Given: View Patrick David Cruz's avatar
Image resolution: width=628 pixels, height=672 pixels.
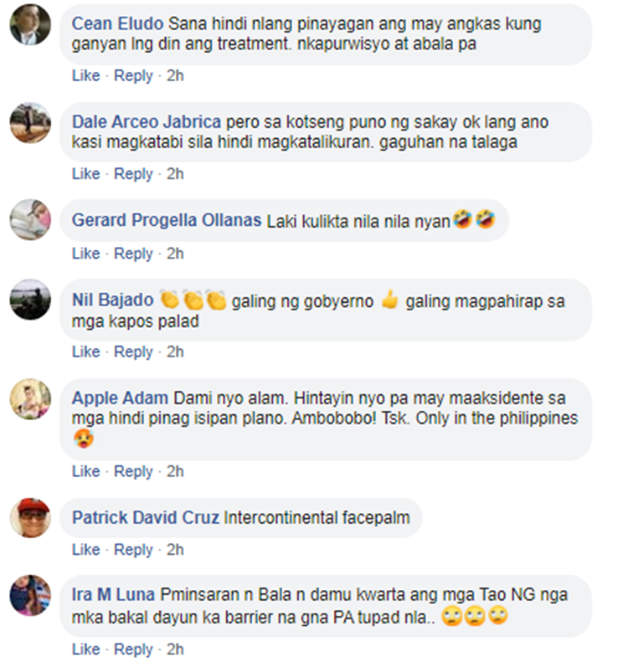Looking at the screenshot, I should [30, 518].
